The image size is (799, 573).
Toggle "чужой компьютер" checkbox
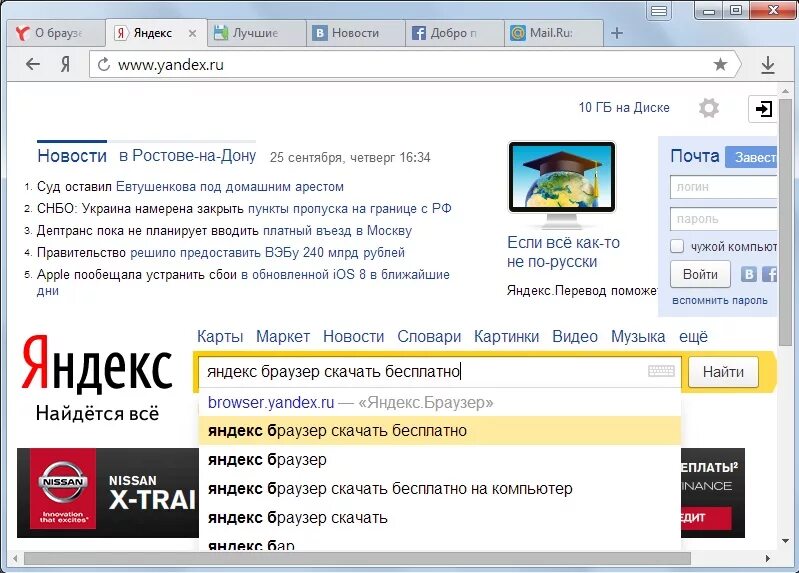(677, 246)
